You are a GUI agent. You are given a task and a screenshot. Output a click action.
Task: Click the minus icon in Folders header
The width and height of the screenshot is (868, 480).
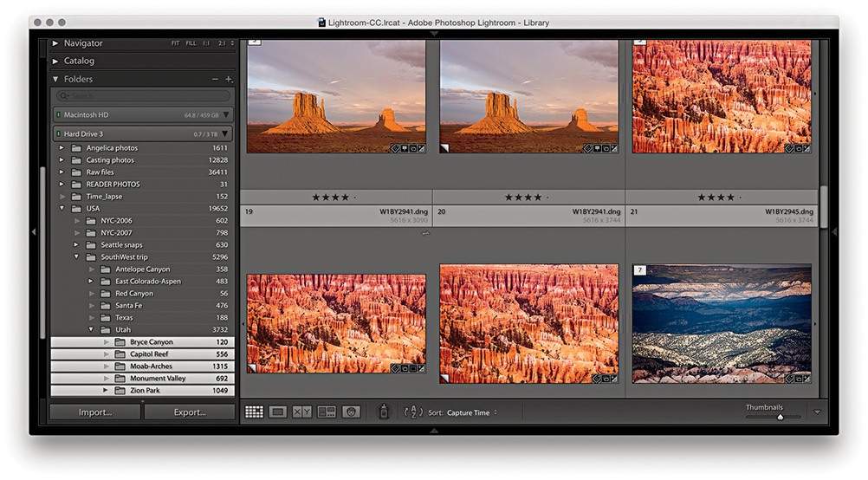(216, 79)
